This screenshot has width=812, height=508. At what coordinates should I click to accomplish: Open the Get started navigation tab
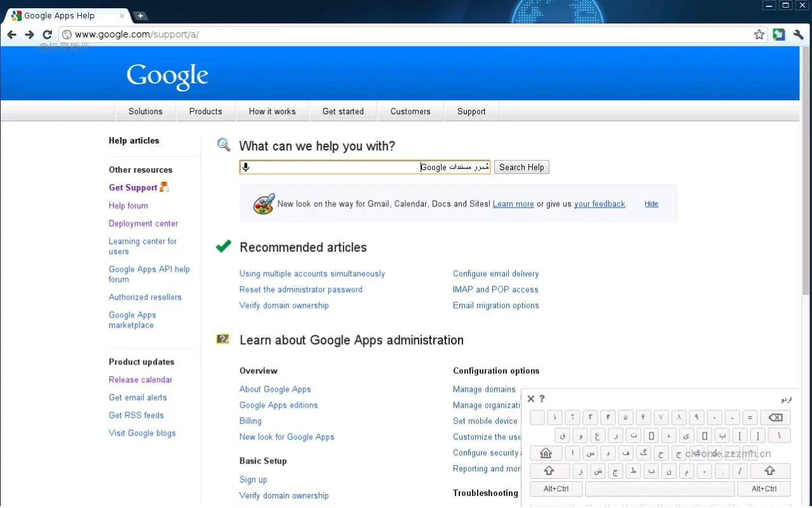pos(343,111)
